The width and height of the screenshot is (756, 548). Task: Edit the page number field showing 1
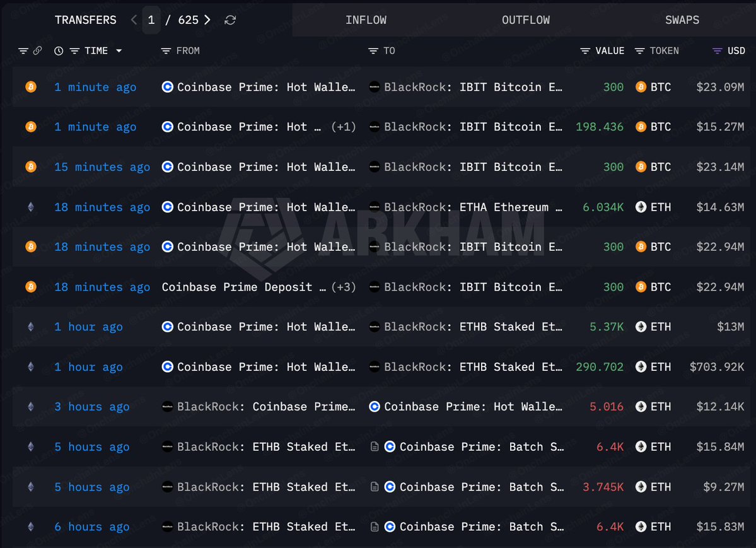(x=151, y=20)
